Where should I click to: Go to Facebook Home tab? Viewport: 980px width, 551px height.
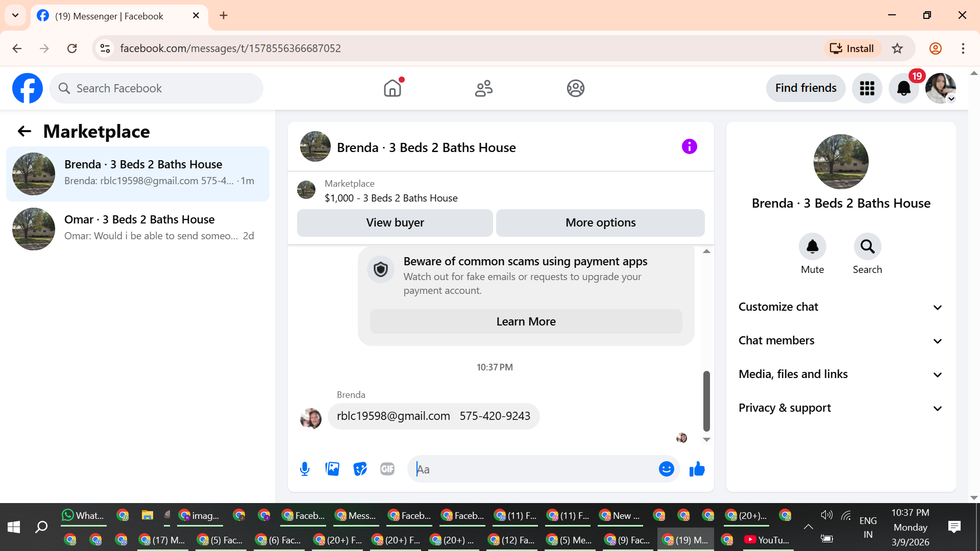[x=393, y=88]
